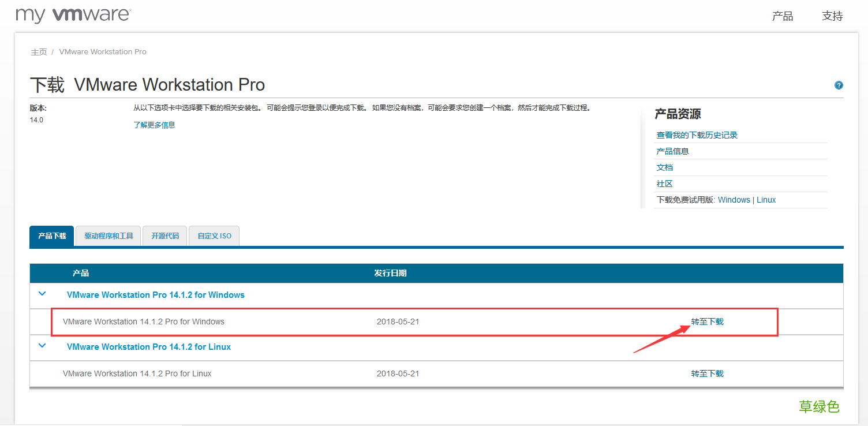Image resolution: width=868 pixels, height=426 pixels.
Task: Open the 支持 menu
Action: [x=832, y=16]
